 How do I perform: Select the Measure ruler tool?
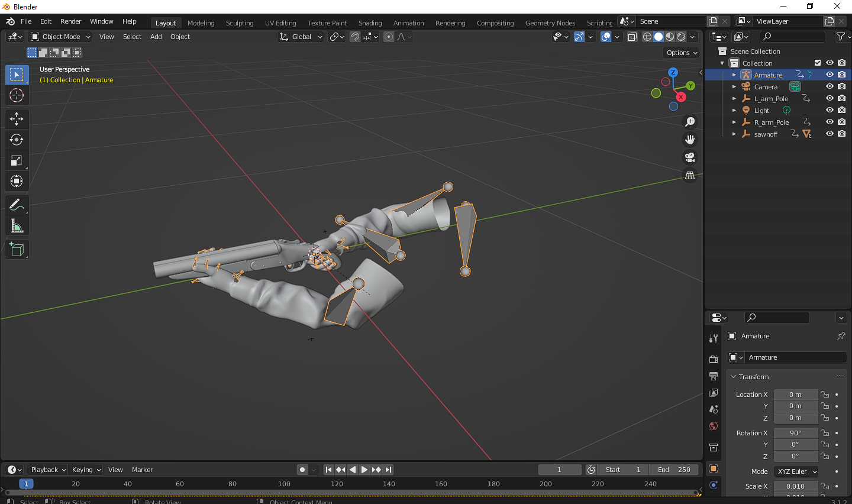(17, 226)
